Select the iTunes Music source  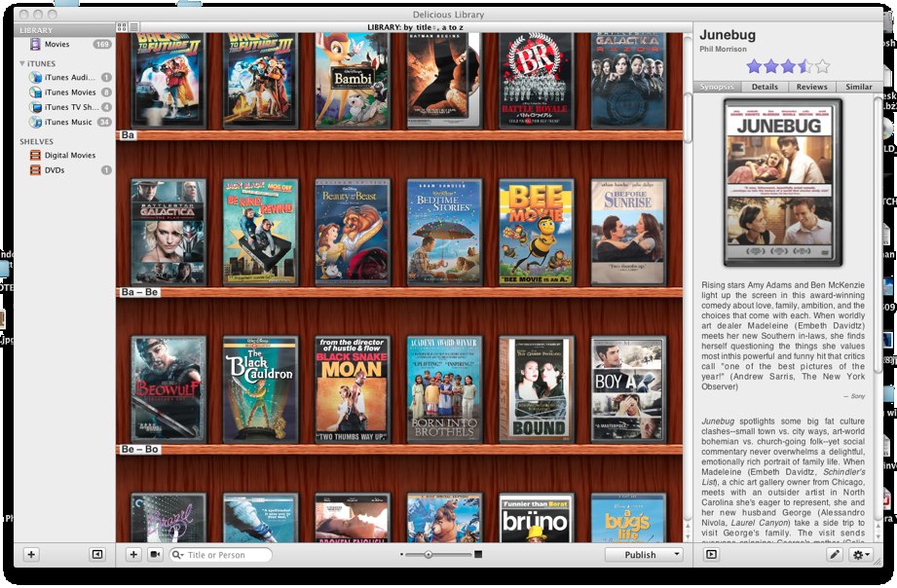tap(68, 122)
